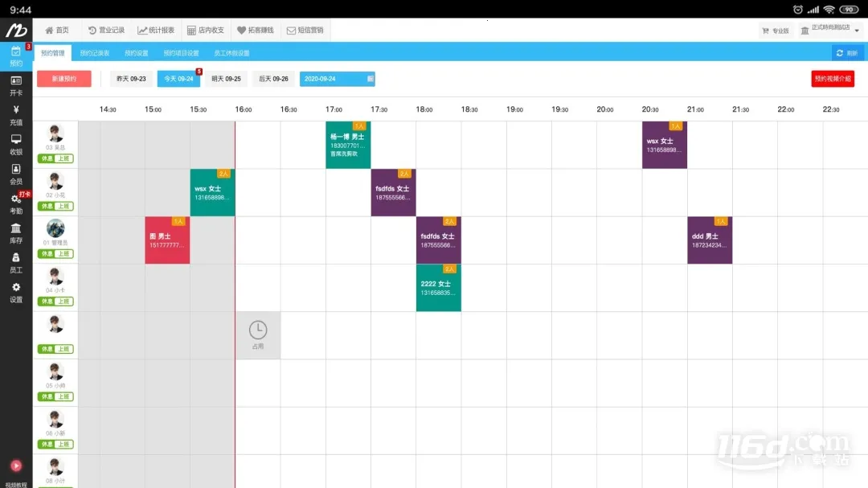
Task: Switch to the 预约记录表 tab
Action: click(x=94, y=53)
